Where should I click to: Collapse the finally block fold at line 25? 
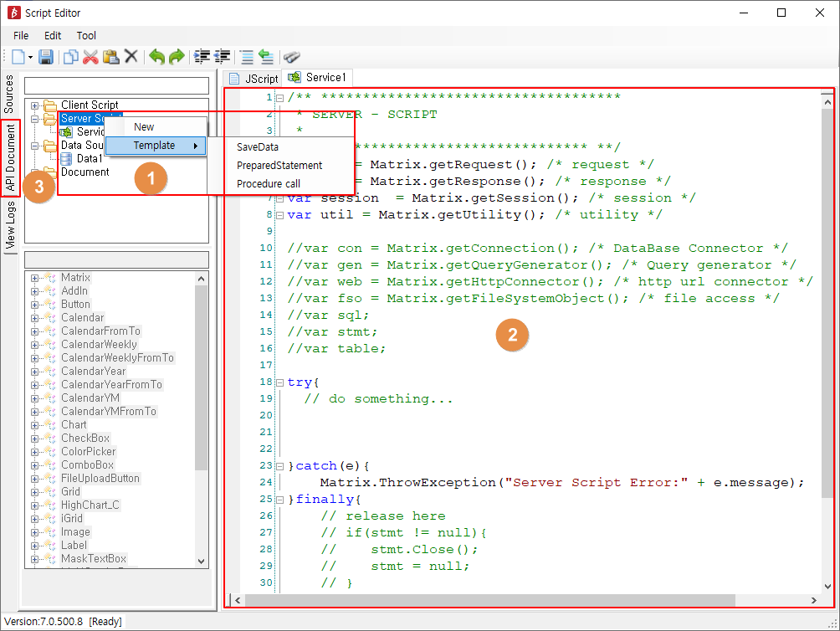pyautogui.click(x=279, y=500)
